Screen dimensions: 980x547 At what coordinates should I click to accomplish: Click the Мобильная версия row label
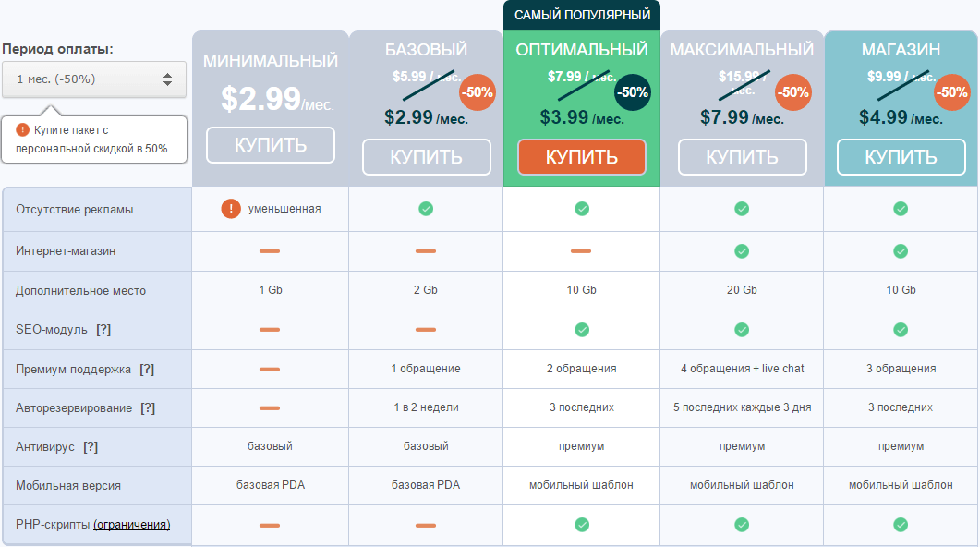[x=68, y=485]
